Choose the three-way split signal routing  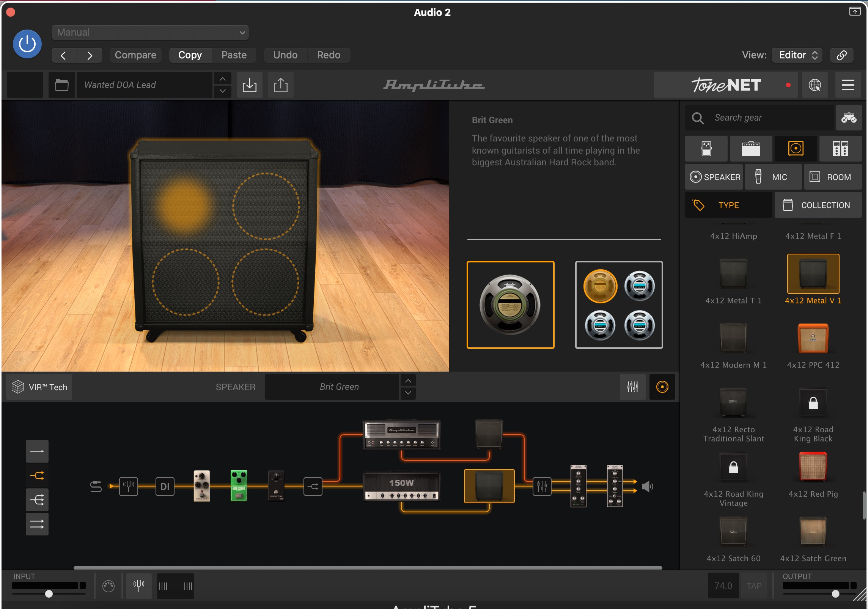(x=37, y=500)
